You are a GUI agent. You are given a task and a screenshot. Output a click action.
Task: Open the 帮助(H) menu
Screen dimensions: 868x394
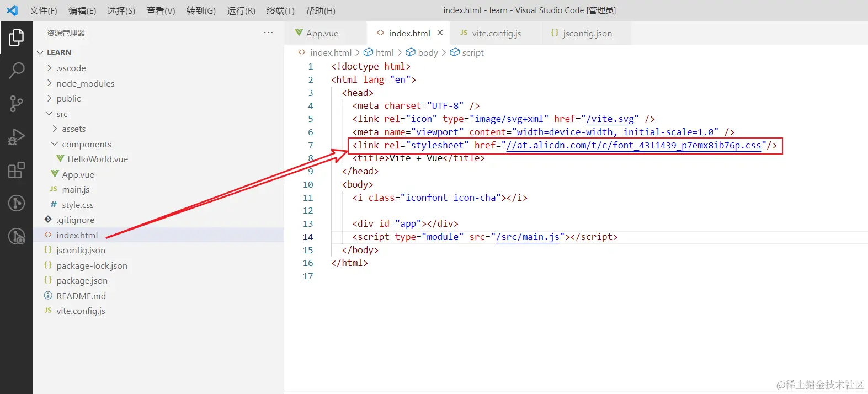tap(321, 10)
